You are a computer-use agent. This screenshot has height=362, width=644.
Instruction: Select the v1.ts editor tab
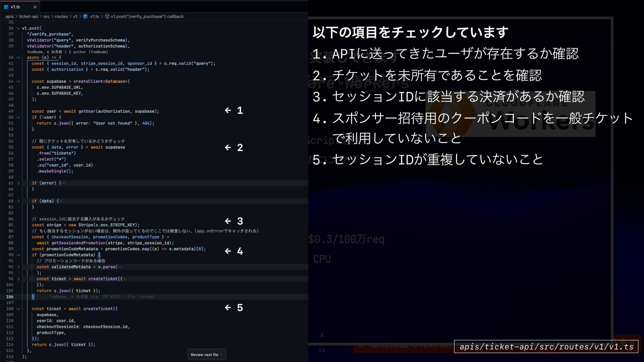[x=15, y=7]
